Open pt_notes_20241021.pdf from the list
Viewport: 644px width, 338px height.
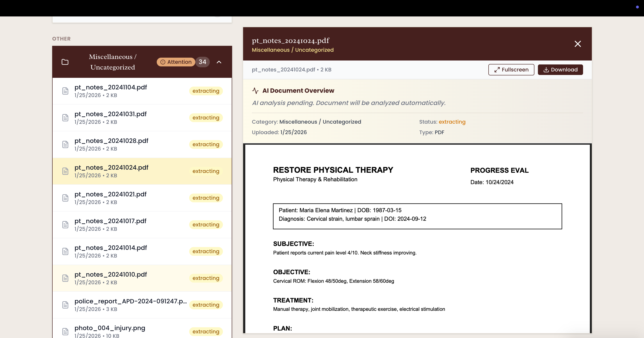[110, 194]
